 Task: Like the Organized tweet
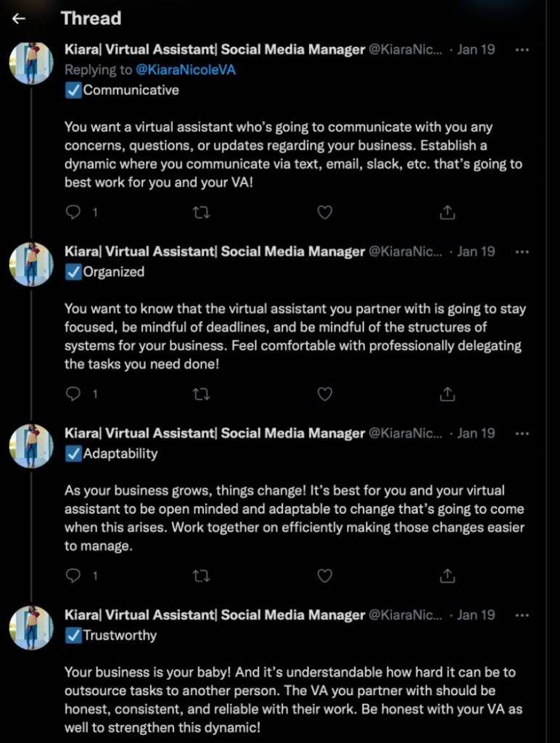tap(326, 394)
